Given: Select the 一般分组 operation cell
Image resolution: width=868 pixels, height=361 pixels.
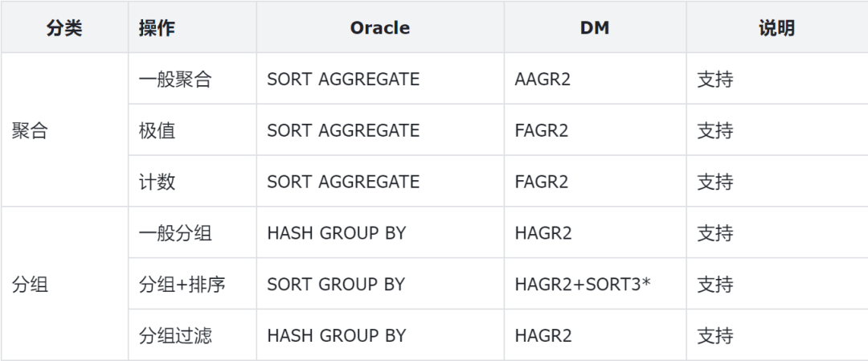Looking at the screenshot, I should (174, 234).
